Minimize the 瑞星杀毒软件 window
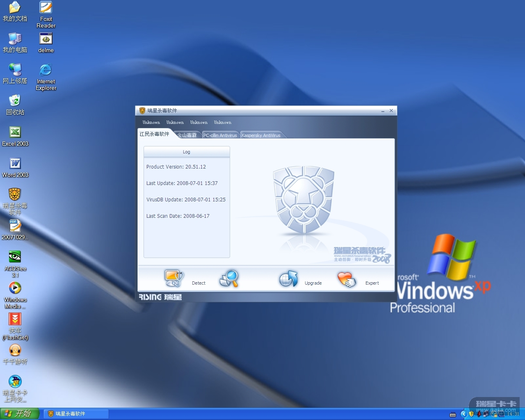The width and height of the screenshot is (525, 420). click(x=383, y=111)
